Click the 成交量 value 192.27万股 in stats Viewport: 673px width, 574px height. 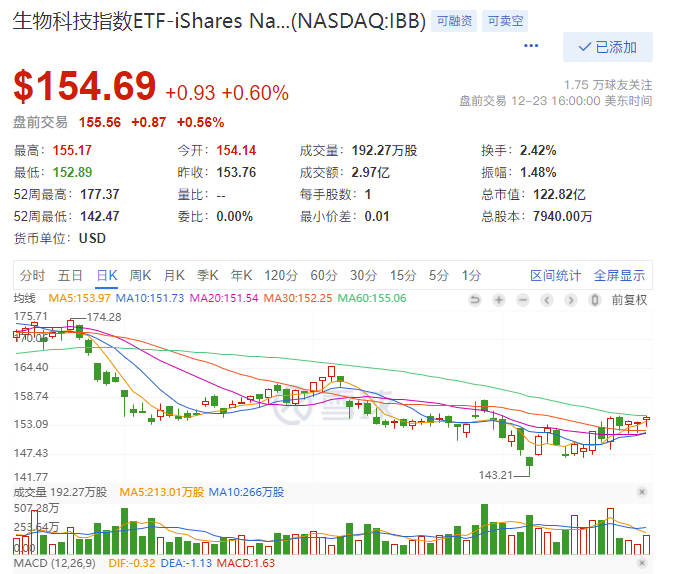(385, 150)
